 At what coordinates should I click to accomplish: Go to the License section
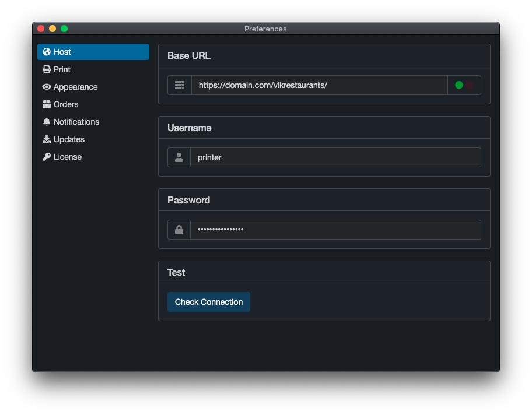(67, 157)
